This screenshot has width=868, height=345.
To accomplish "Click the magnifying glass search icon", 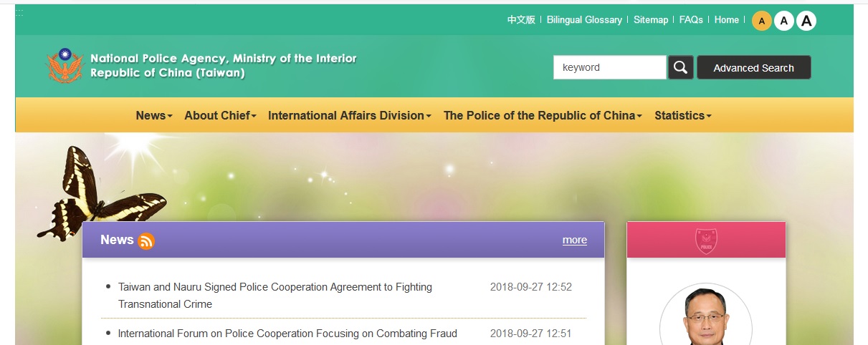I will click(680, 68).
